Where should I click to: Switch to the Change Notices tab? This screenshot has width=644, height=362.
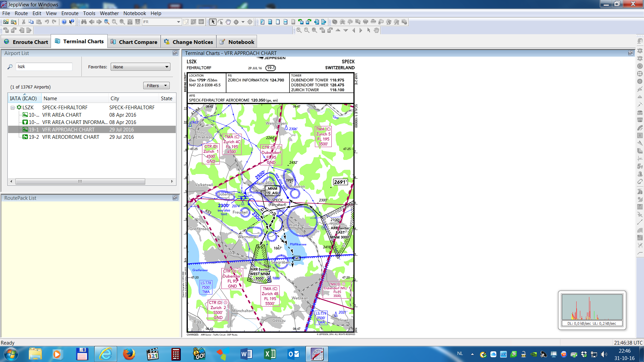point(189,42)
